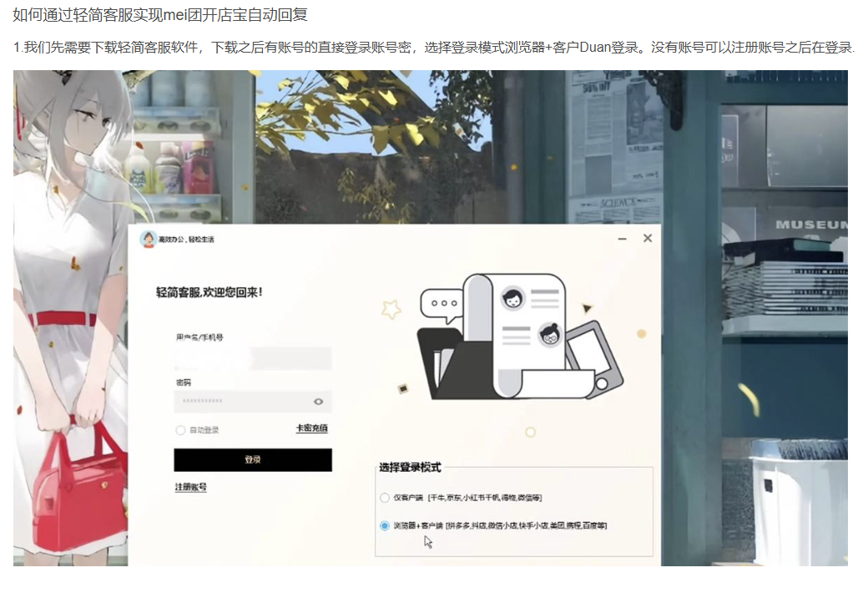The image size is (868, 593).
Task: Click the outlined star decoration
Action: point(391,310)
